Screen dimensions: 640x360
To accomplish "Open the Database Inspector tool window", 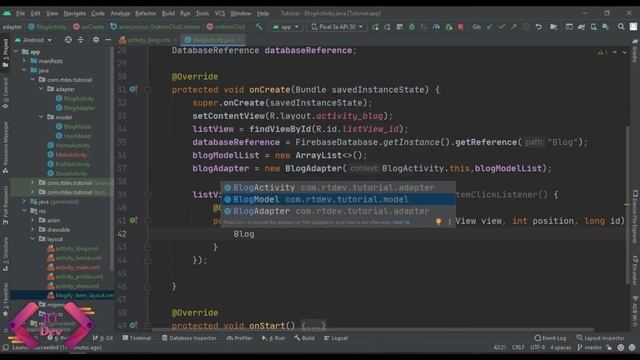I will (x=189, y=338).
